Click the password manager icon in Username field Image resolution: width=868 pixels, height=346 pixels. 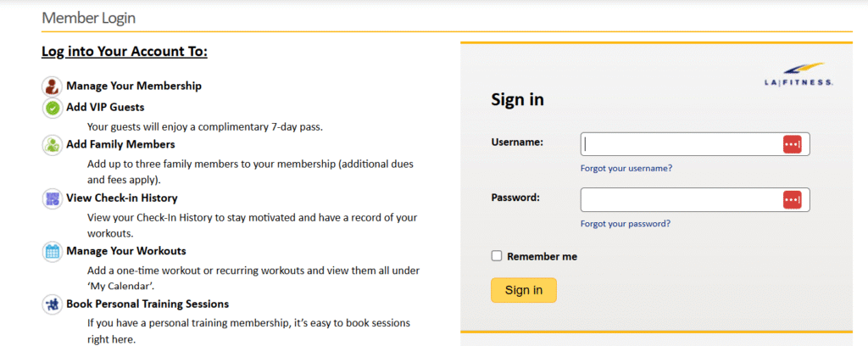pos(792,144)
